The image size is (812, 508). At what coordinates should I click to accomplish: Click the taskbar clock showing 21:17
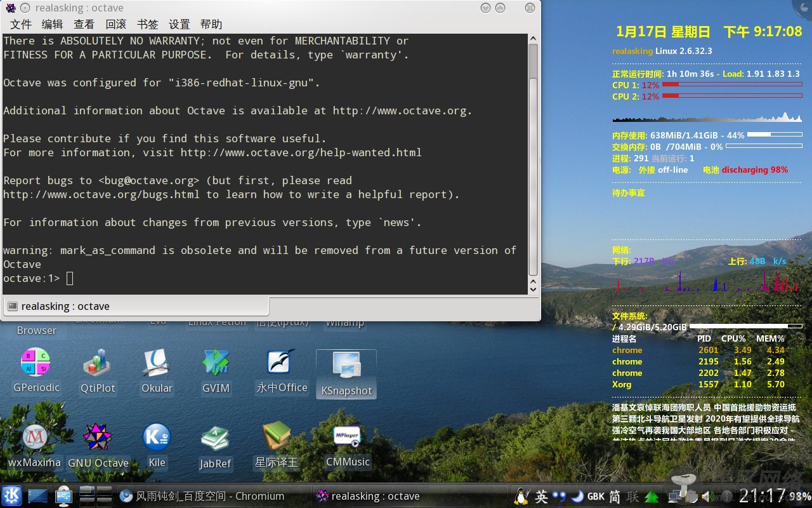[763, 496]
